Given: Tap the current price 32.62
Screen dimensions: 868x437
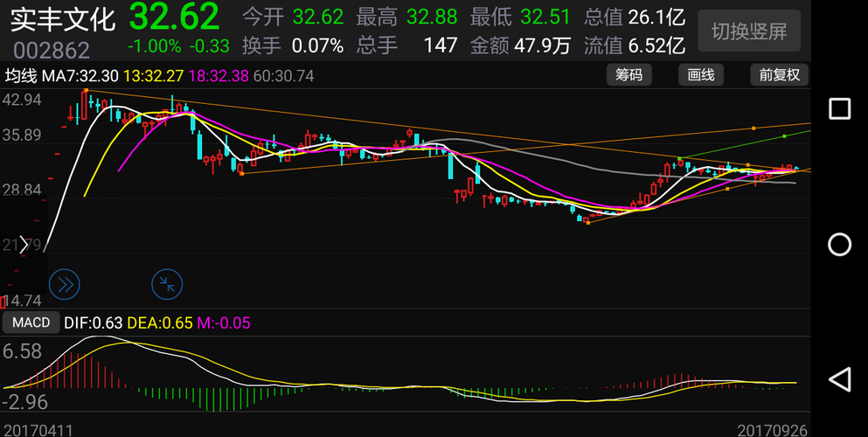Looking at the screenshot, I should click(174, 17).
